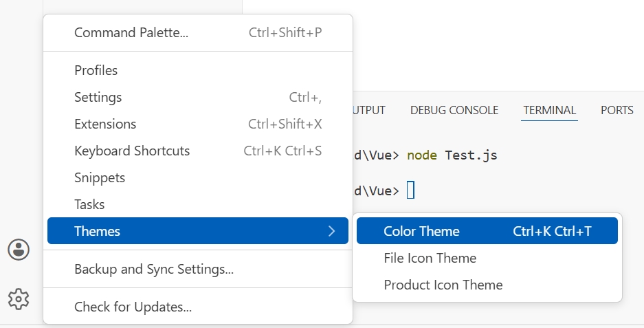Expand the Themes submenu arrow
644x328 pixels.
pos(332,231)
